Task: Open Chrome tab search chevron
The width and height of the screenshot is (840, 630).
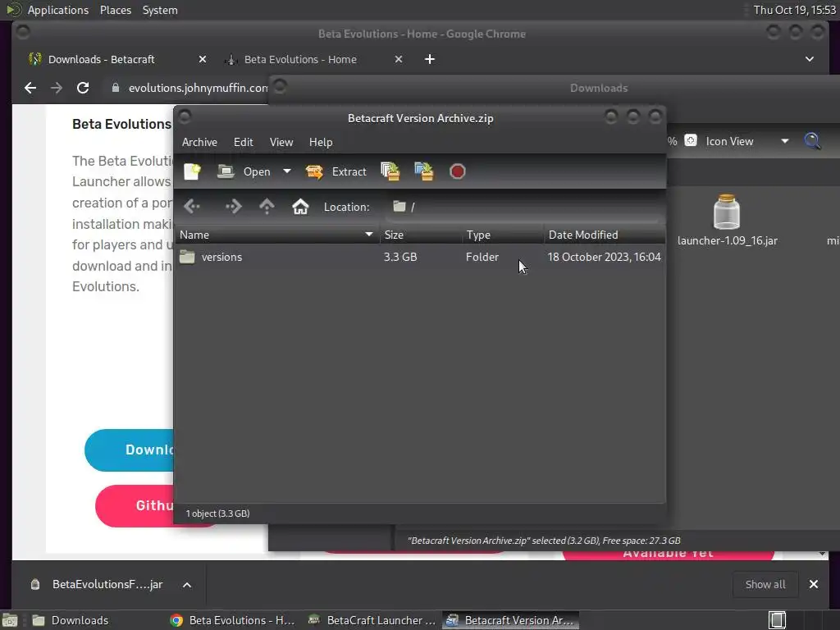Action: pos(810,59)
